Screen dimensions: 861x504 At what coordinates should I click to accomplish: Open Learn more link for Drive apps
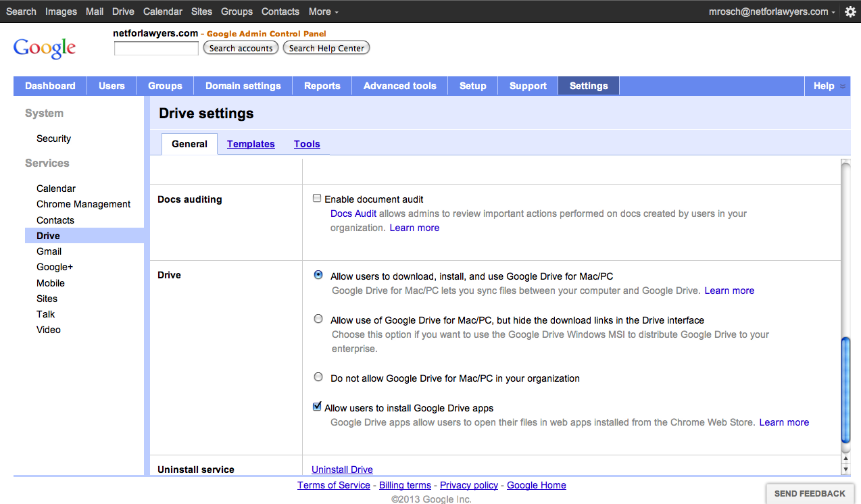[x=784, y=422]
